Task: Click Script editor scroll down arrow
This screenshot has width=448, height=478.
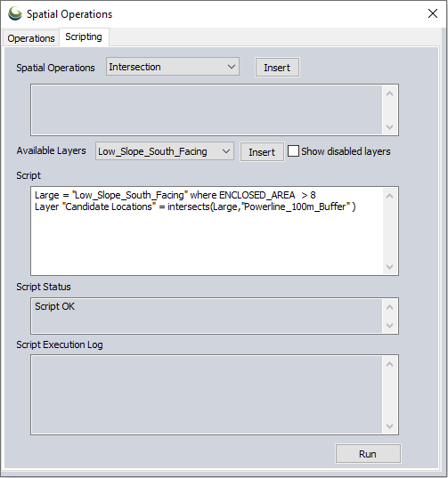Action: point(389,267)
